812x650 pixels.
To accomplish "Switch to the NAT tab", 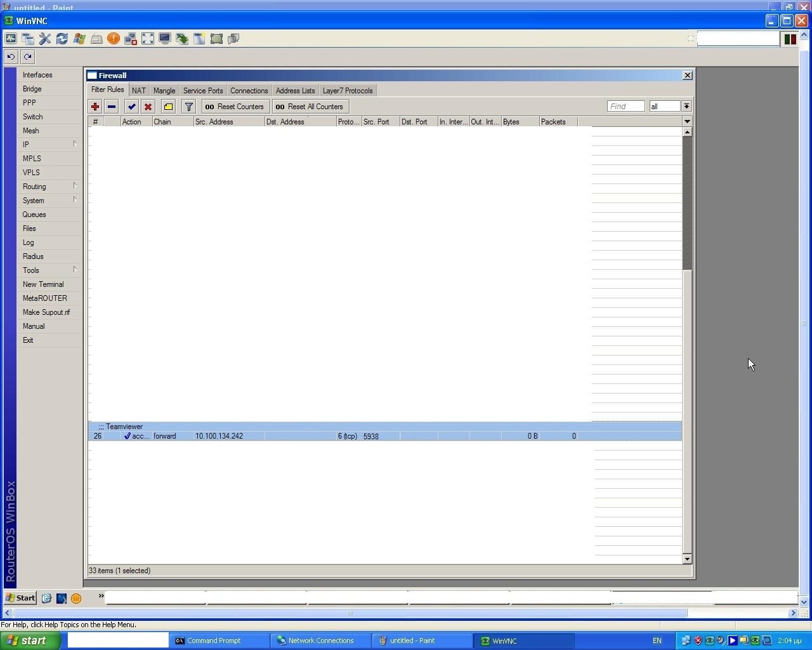I will point(139,91).
